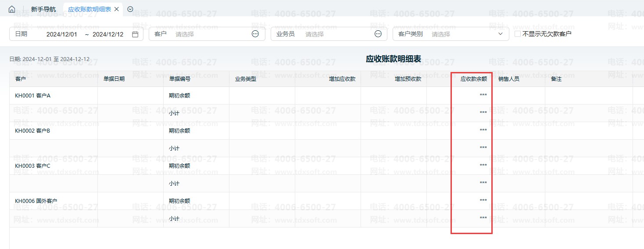The width and height of the screenshot is (644, 249).
Task: Click the 增加应收款 column header
Action: [x=342, y=79]
